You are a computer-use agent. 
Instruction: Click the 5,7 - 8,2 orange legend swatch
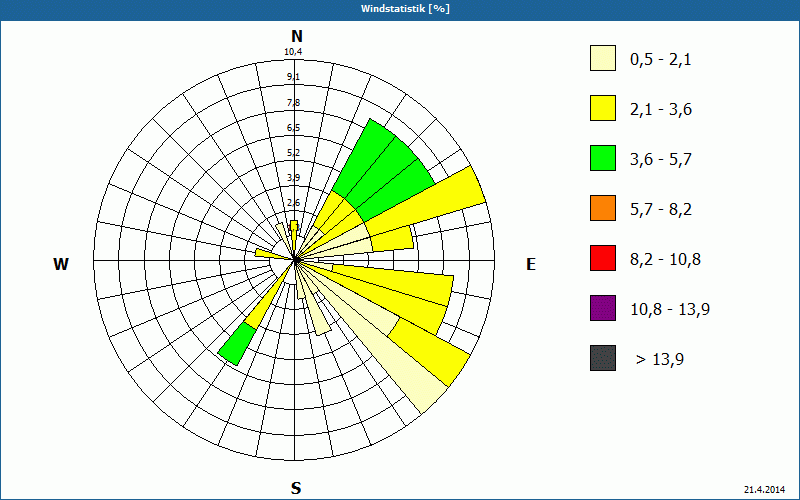[x=603, y=208]
